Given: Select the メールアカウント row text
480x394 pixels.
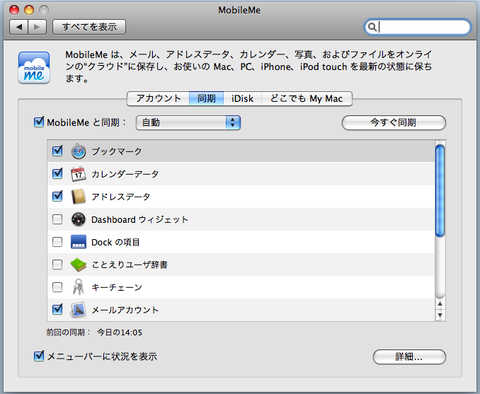Looking at the screenshot, I should click(125, 310).
